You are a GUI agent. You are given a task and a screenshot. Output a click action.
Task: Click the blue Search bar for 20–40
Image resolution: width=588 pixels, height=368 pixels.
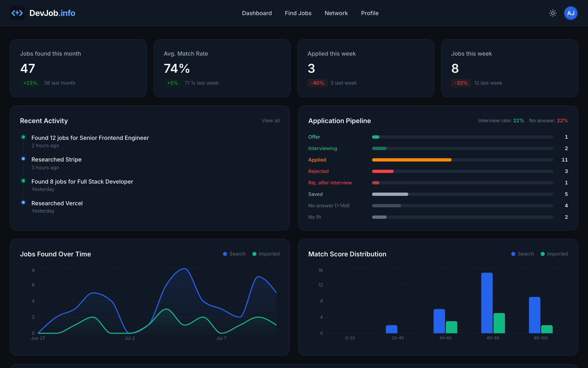tap(391, 329)
